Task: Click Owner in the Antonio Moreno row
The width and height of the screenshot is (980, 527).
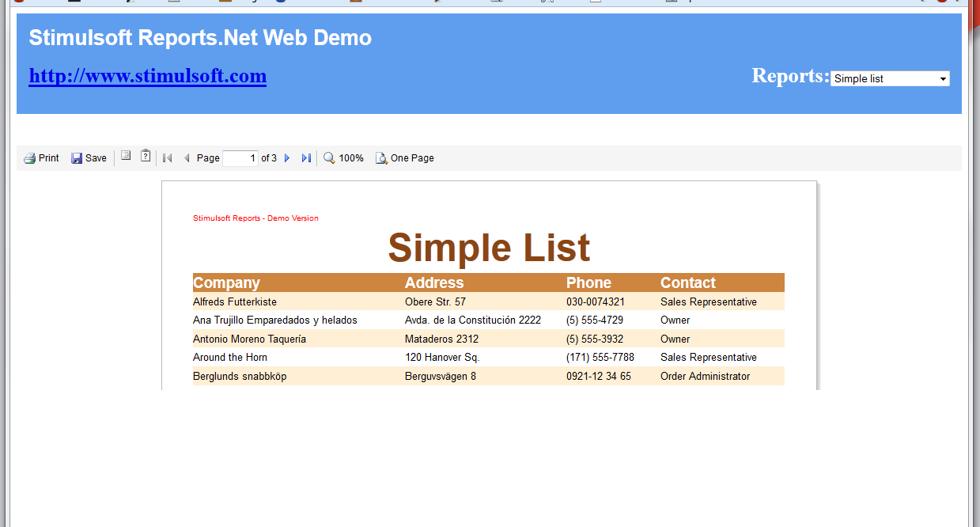Action: pyautogui.click(x=675, y=339)
